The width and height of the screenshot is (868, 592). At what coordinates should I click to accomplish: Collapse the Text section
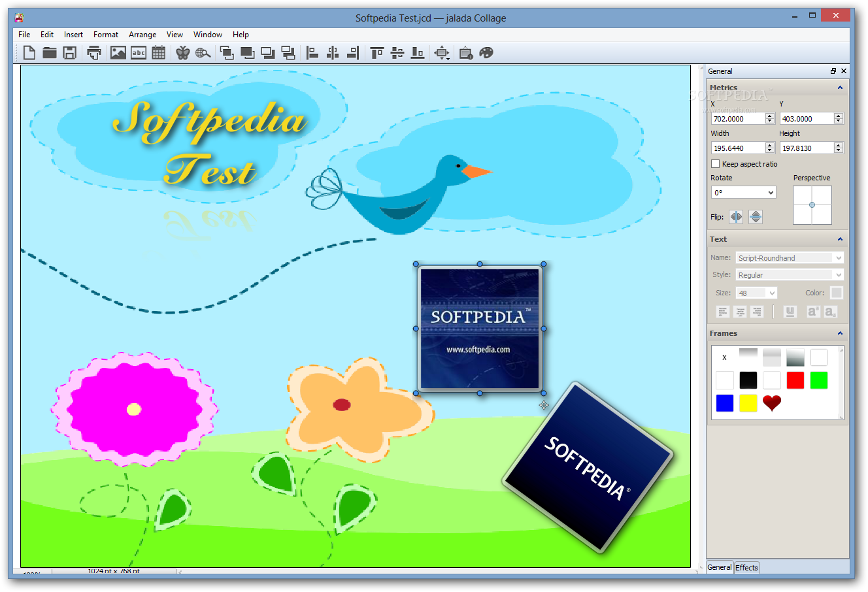click(x=841, y=239)
